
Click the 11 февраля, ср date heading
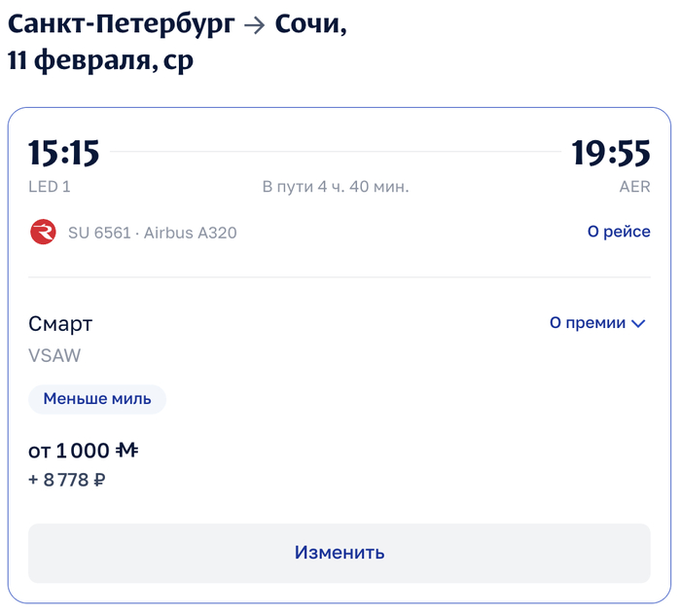100,61
